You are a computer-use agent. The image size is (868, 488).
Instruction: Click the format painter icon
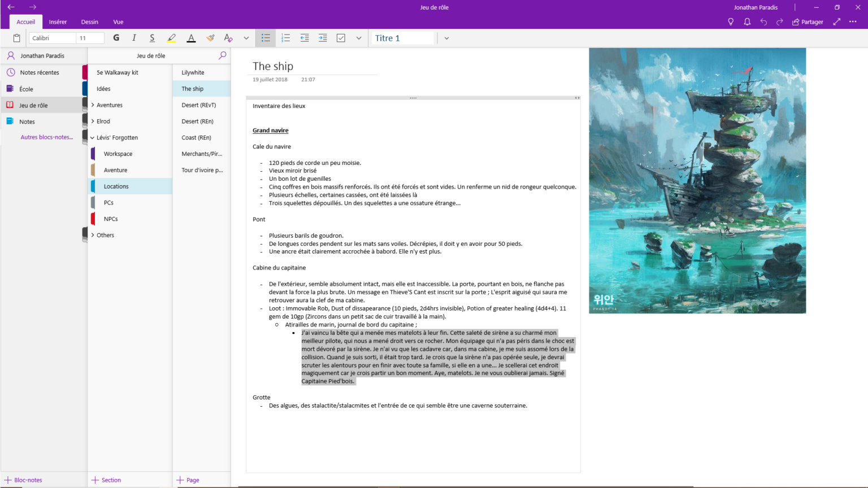coord(210,38)
